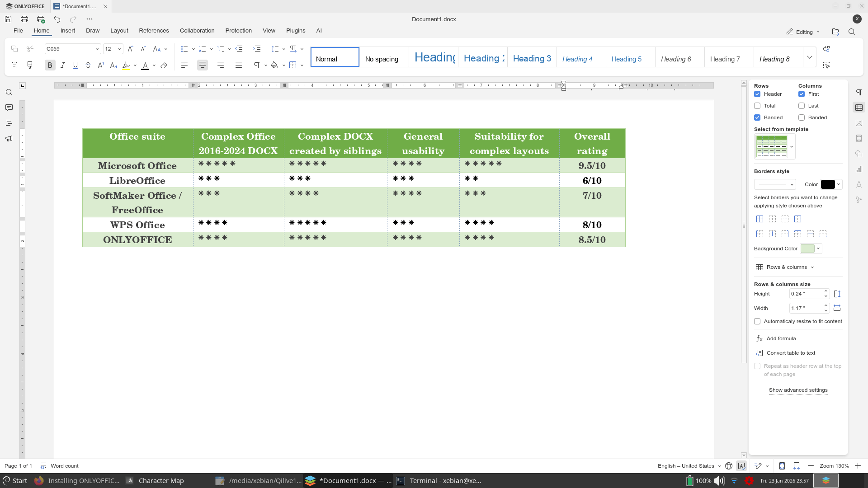
Task: Click the clear style eraser icon
Action: (x=164, y=65)
